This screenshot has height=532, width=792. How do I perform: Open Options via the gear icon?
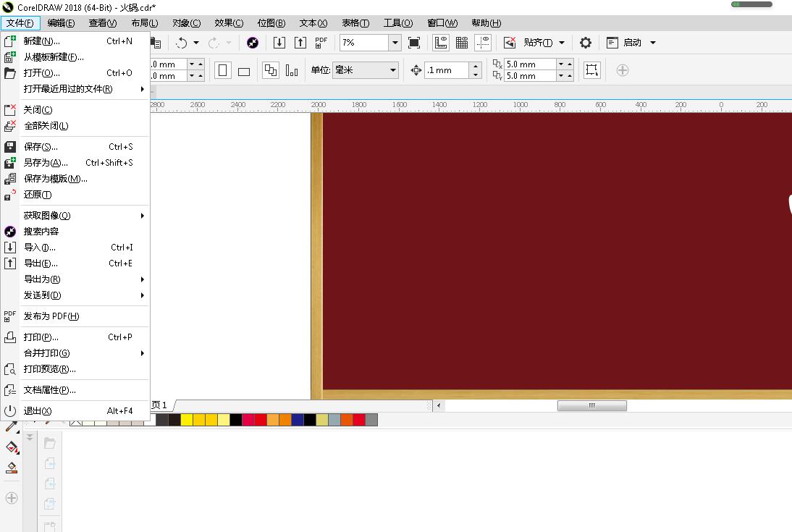[x=586, y=43]
